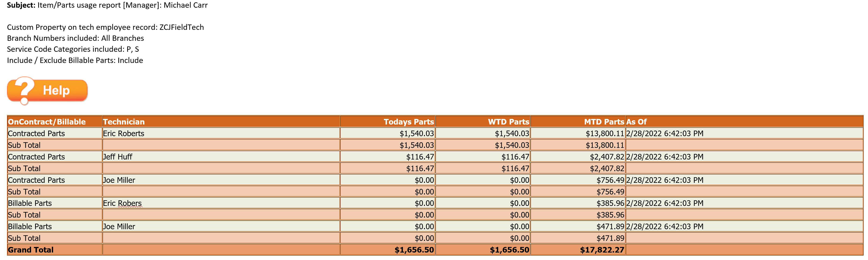The width and height of the screenshot is (868, 260).
Task: Select the Joe Miller Billable Parts technician cell
Action: click(221, 226)
